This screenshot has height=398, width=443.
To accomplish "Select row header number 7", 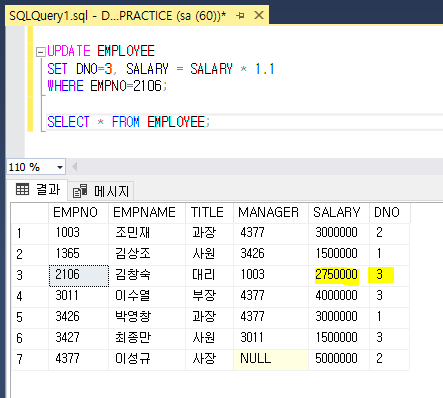I will coord(30,359).
